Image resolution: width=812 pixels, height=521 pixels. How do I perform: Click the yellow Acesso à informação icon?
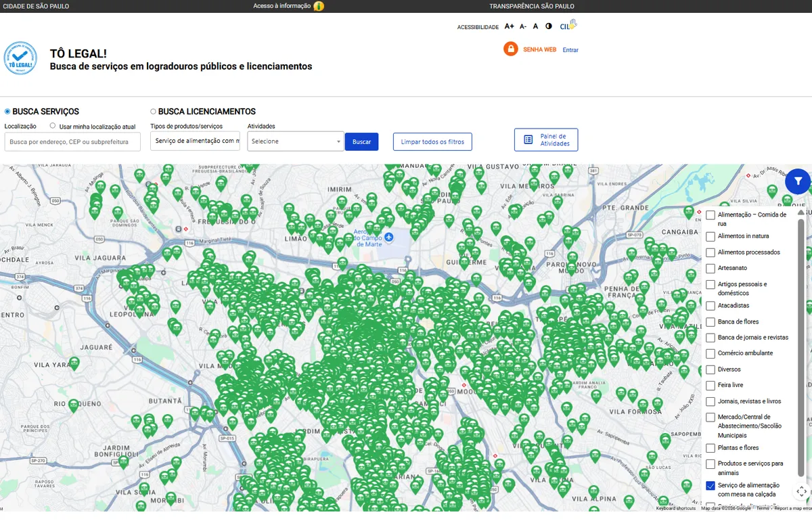coord(318,5)
